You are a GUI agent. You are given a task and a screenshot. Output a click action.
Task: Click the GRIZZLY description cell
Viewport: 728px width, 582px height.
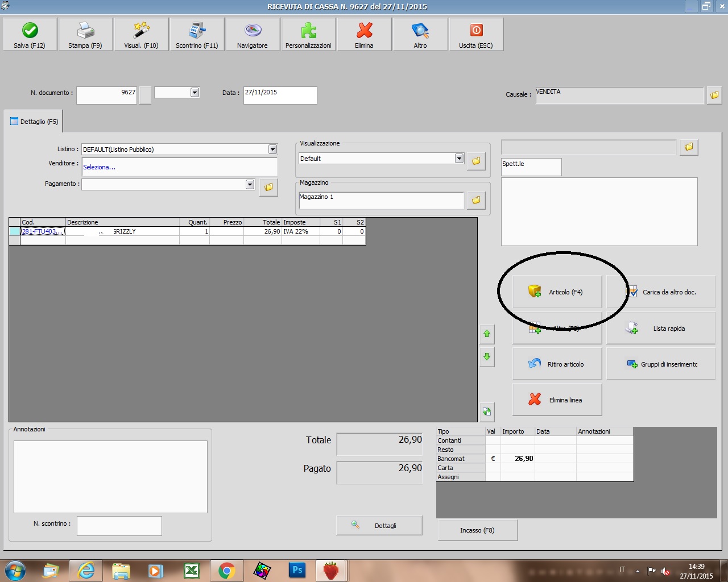123,231
